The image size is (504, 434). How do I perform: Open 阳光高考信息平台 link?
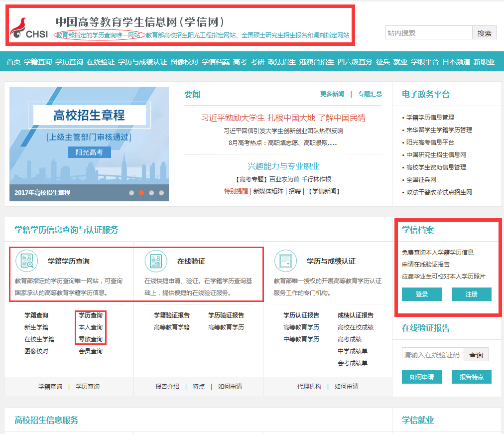[x=430, y=143]
